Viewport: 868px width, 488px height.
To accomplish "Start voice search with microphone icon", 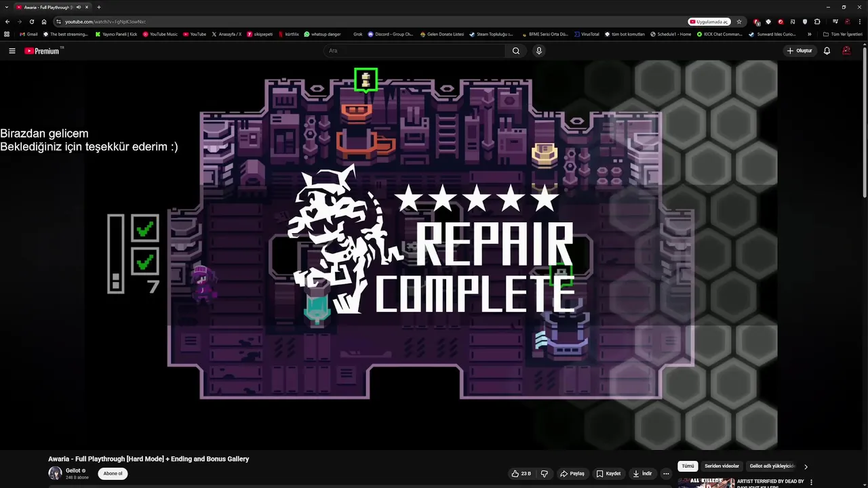I will (x=539, y=51).
